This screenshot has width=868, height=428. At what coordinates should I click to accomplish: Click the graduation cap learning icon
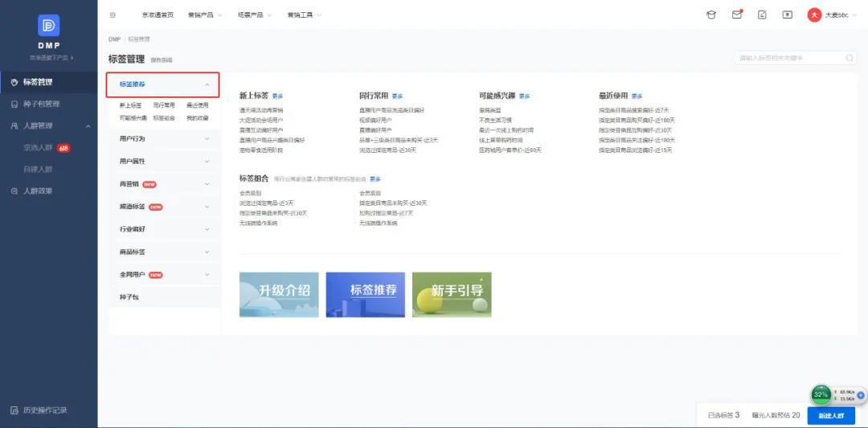710,14
